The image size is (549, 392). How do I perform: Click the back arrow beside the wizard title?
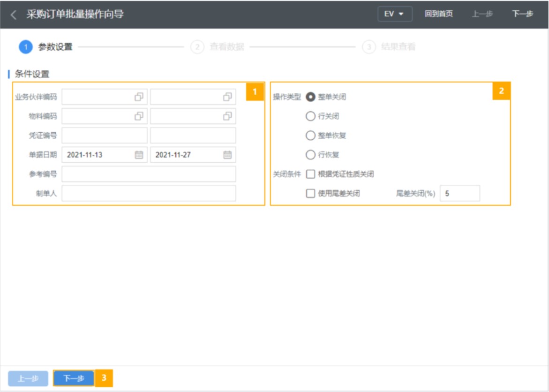[14, 15]
